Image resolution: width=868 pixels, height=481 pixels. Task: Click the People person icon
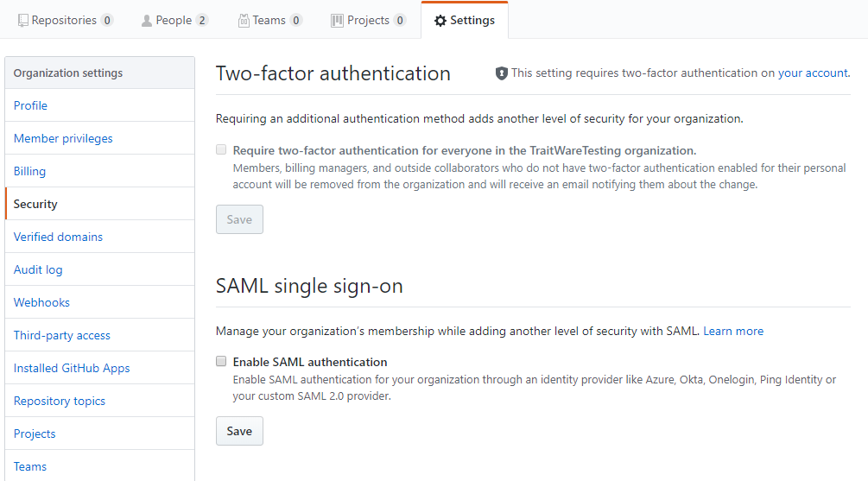click(x=147, y=21)
